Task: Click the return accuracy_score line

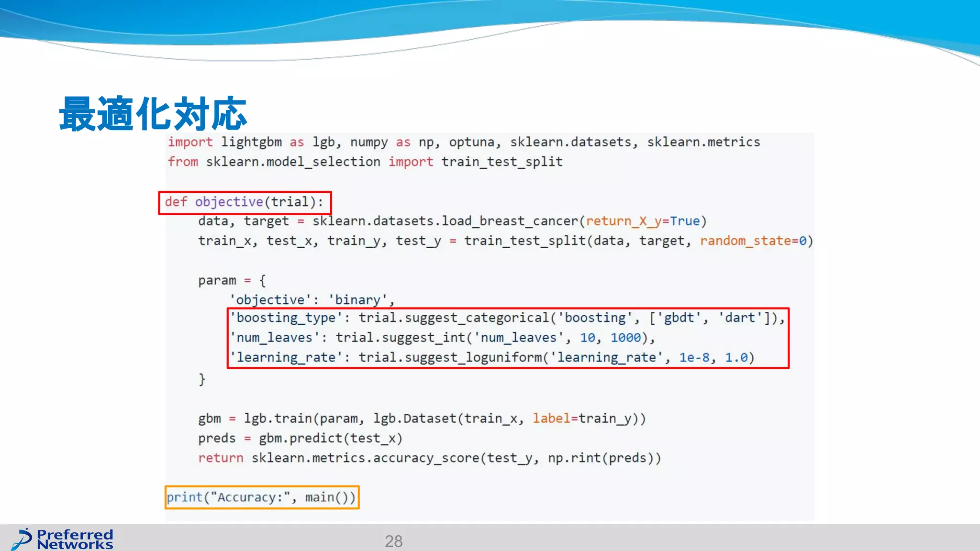Action: coord(429,458)
